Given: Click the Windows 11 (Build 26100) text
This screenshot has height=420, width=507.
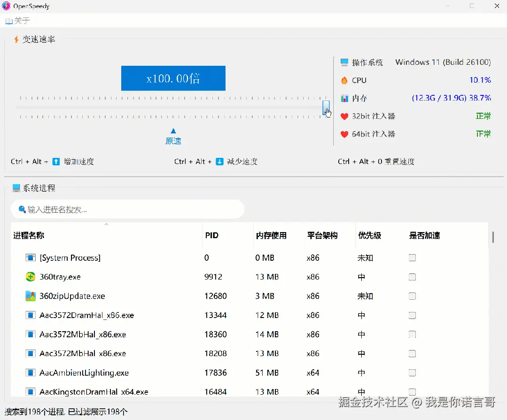Looking at the screenshot, I should coord(443,62).
